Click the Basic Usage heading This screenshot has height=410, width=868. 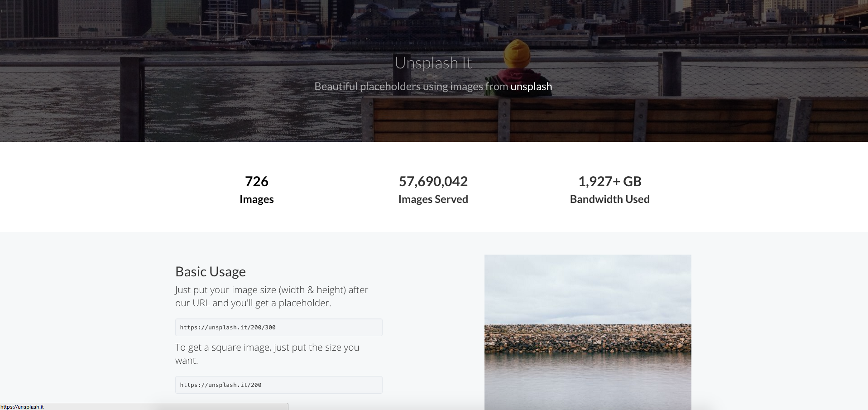click(210, 271)
